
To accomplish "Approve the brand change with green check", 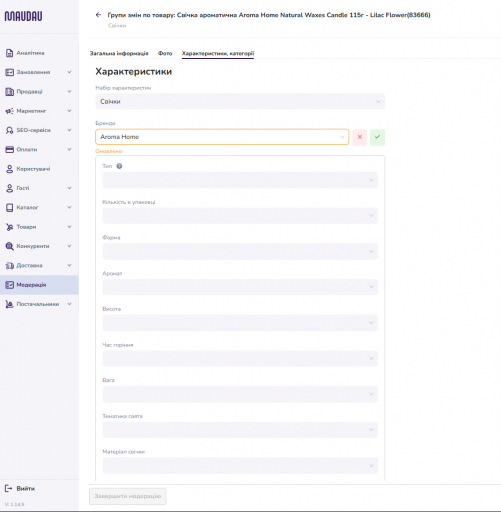I will tap(377, 137).
